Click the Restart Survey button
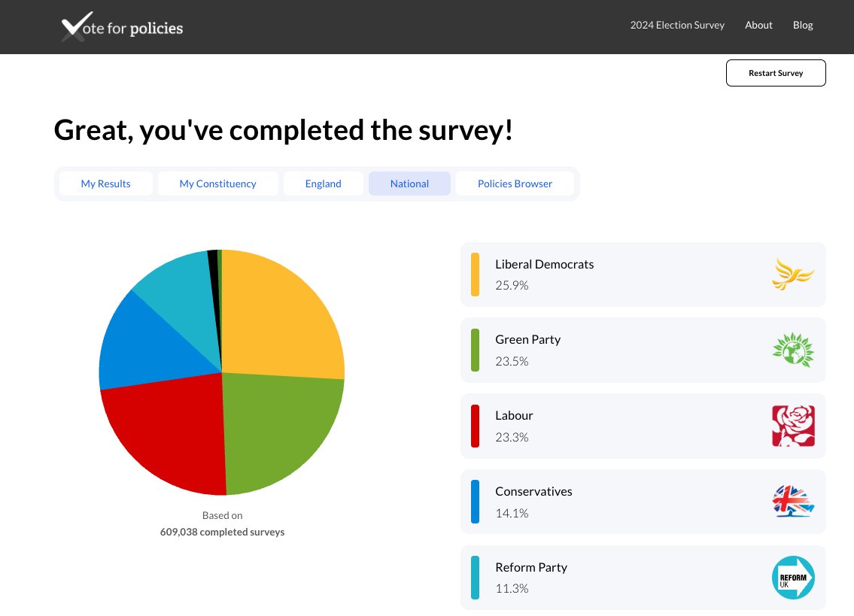 point(776,73)
